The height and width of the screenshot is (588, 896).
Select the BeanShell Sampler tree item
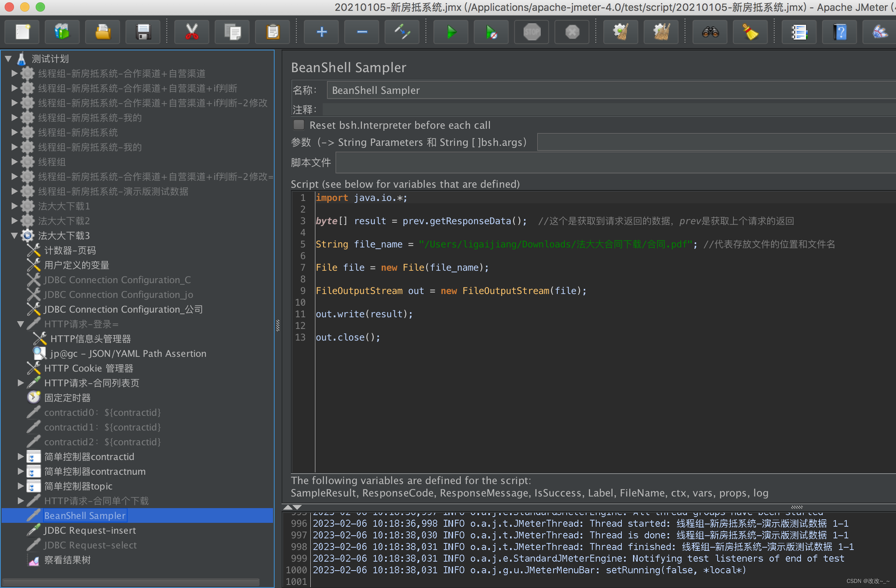point(85,515)
